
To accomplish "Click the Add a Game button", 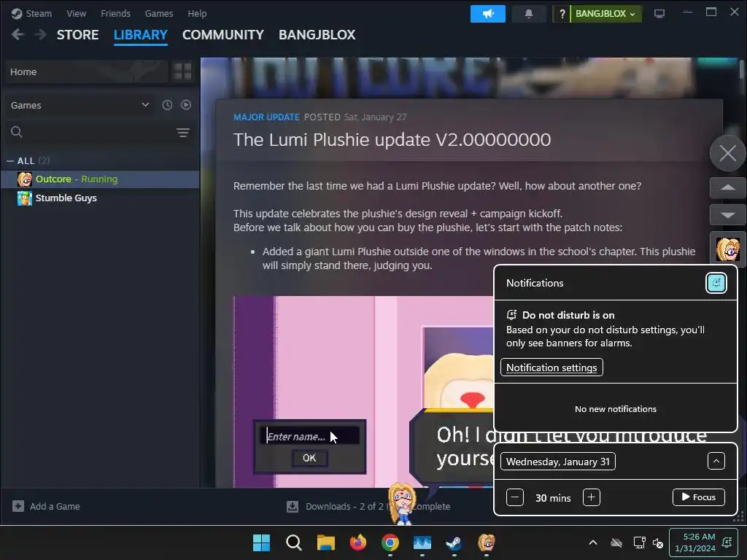I will (46, 506).
